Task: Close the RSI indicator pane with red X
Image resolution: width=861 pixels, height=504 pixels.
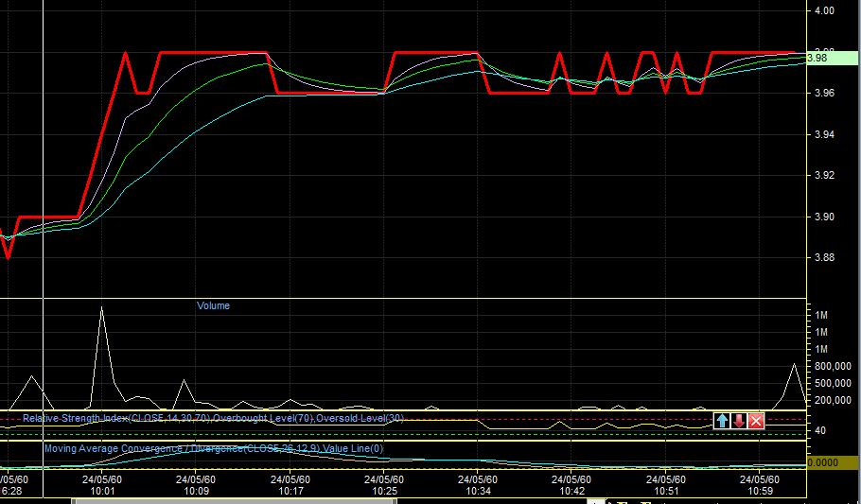Action: click(756, 421)
